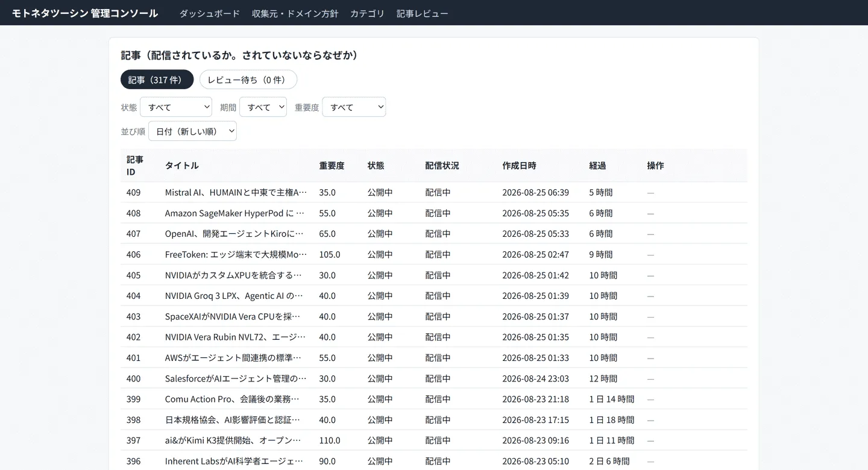Click the date 2026-08-24 23:03

point(535,379)
